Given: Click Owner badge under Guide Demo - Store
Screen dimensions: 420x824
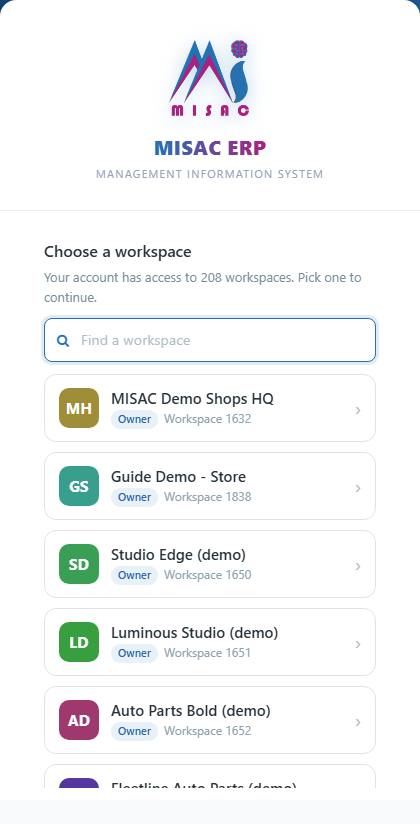Looking at the screenshot, I should 134,497.
